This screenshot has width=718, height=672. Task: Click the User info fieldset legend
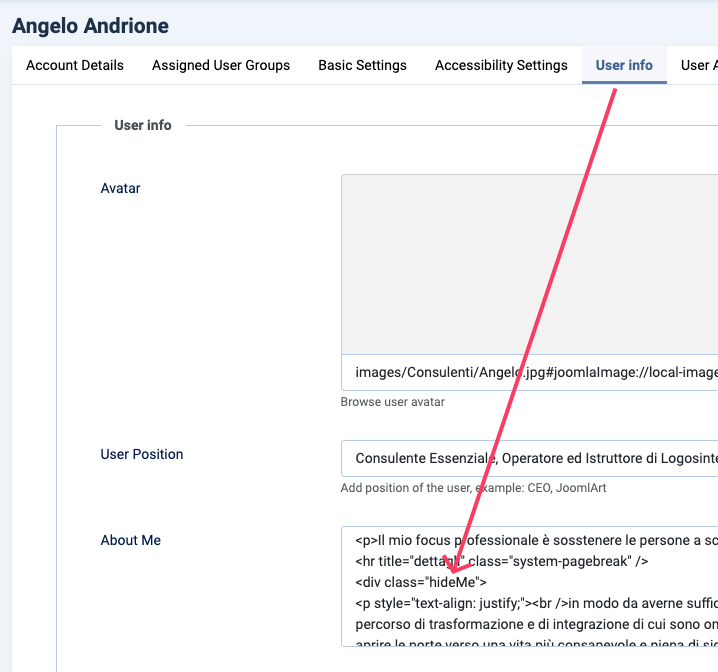143,125
